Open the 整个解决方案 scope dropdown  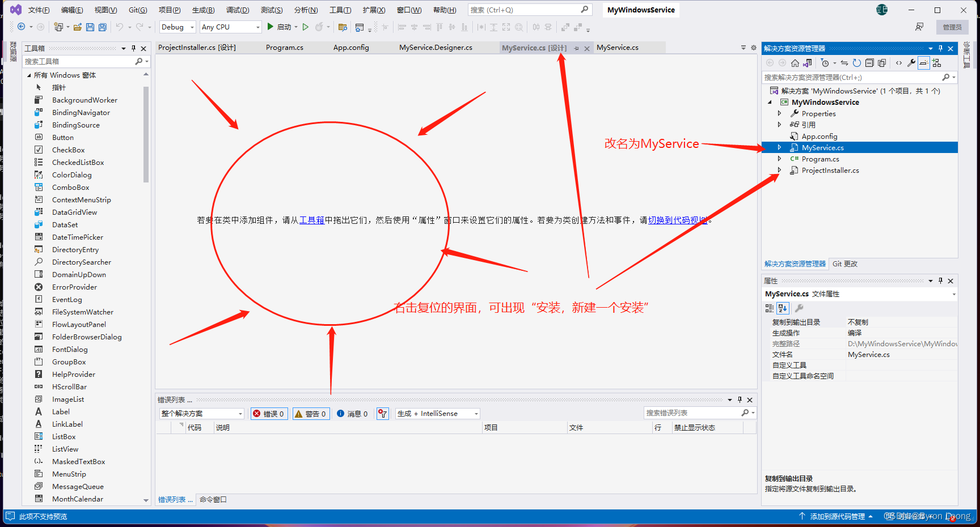[202, 414]
